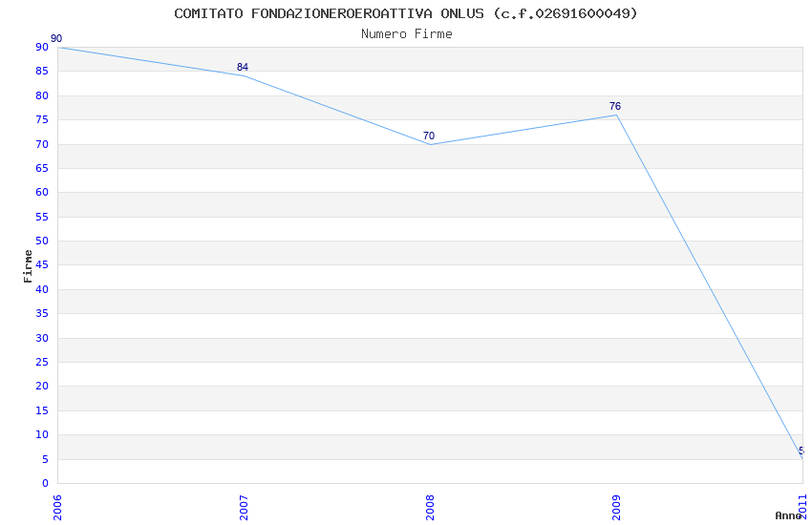The width and height of the screenshot is (812, 525).
Task: Click y-axis tick value 10
Action: click(x=42, y=434)
